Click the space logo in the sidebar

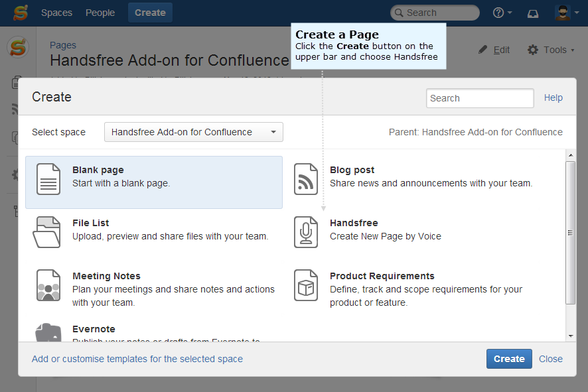pos(18,47)
